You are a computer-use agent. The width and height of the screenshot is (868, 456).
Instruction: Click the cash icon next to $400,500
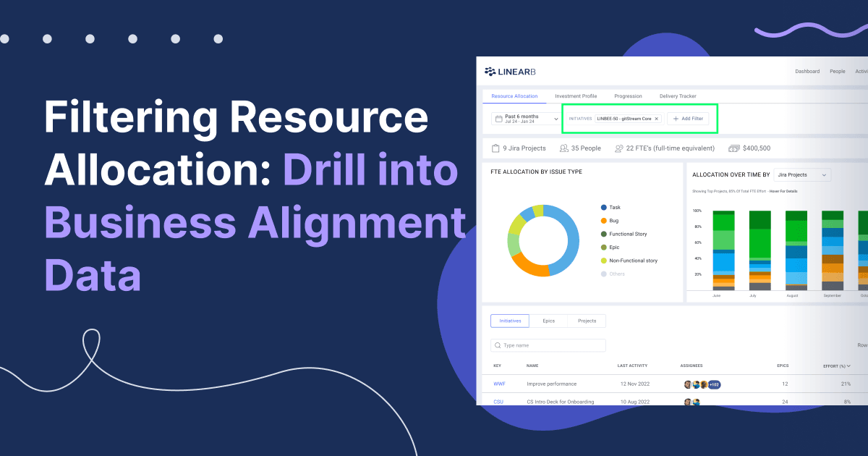coord(732,148)
